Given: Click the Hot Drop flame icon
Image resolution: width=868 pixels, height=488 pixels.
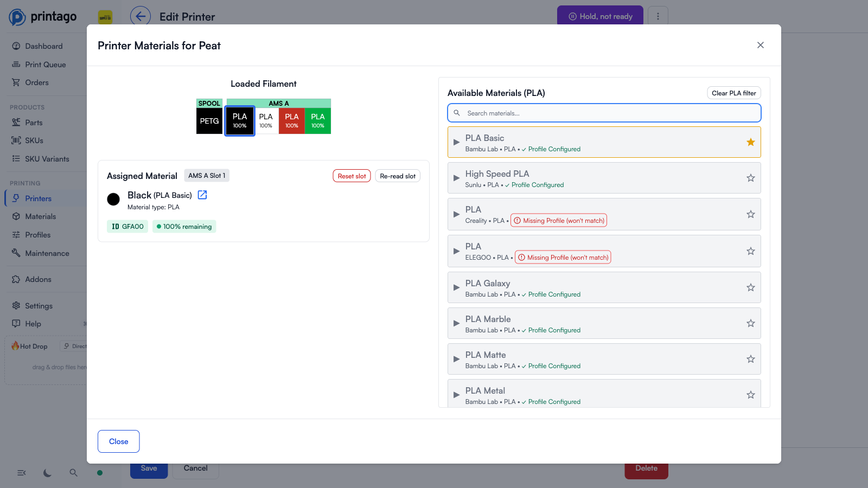Looking at the screenshot, I should 15,345.
